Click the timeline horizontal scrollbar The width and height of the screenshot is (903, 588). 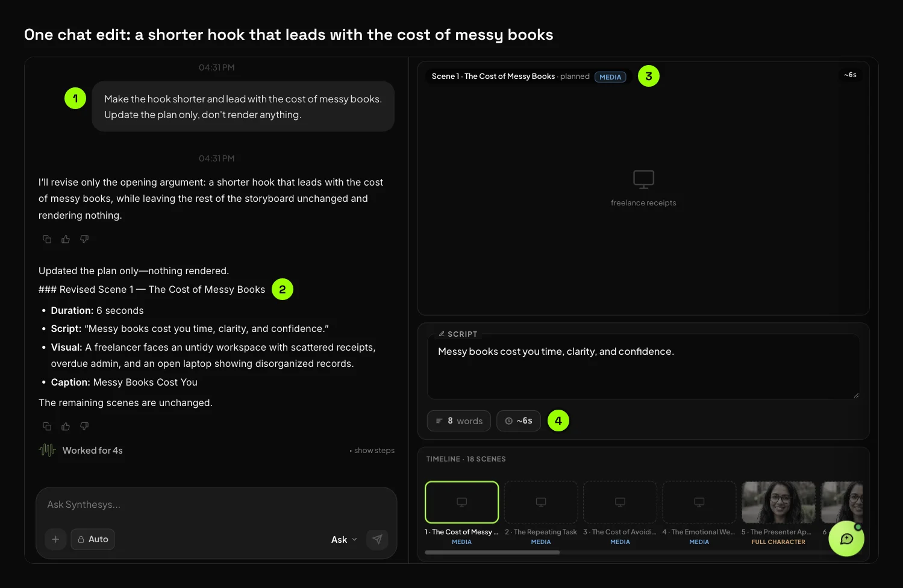[x=492, y=552]
